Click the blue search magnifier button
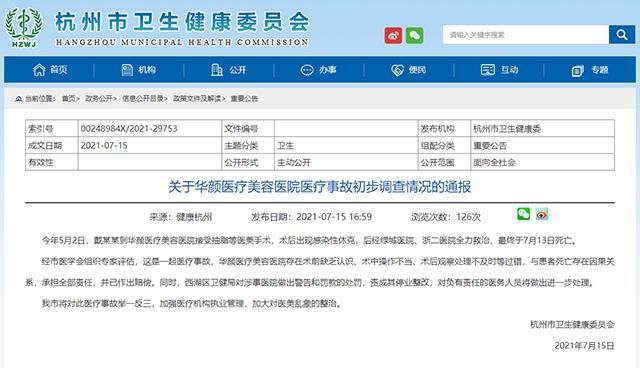The image size is (640, 368). pos(622,35)
